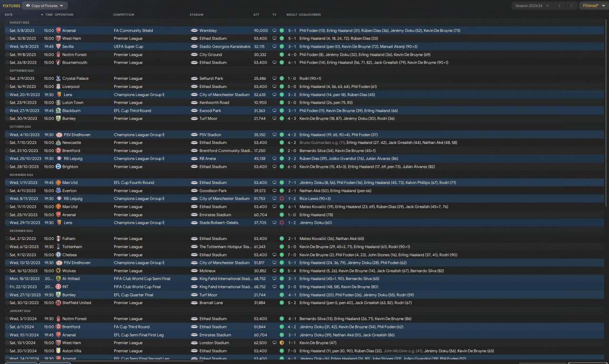Go to the previous season with left arrow
Viewport: 609px width, 364px height.
coord(559,6)
